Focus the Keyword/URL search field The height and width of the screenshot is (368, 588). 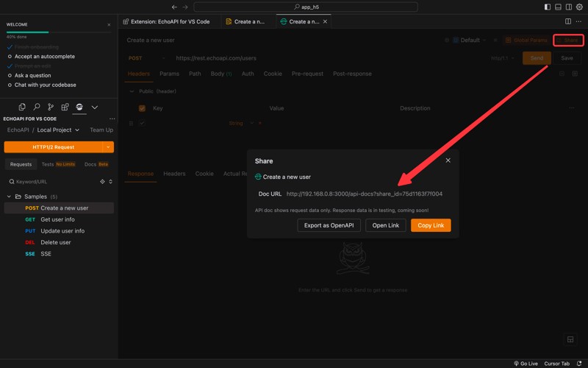[52, 182]
